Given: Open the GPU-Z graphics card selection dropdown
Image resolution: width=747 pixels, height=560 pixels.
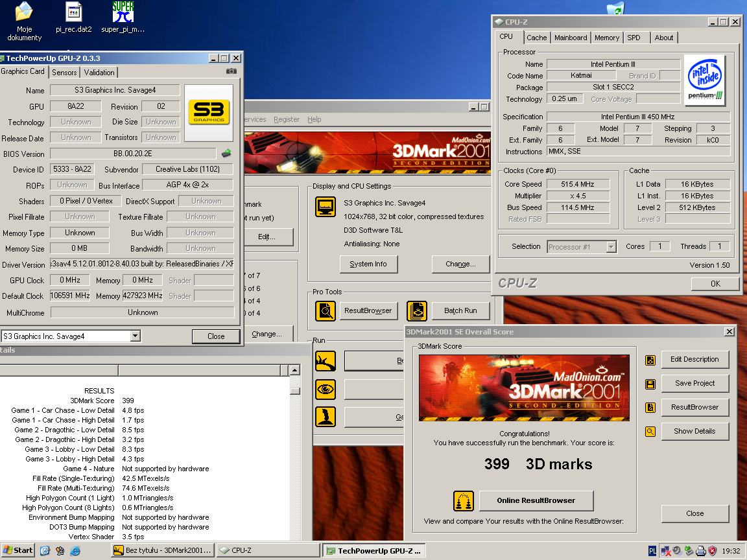Looking at the screenshot, I should 136,336.
